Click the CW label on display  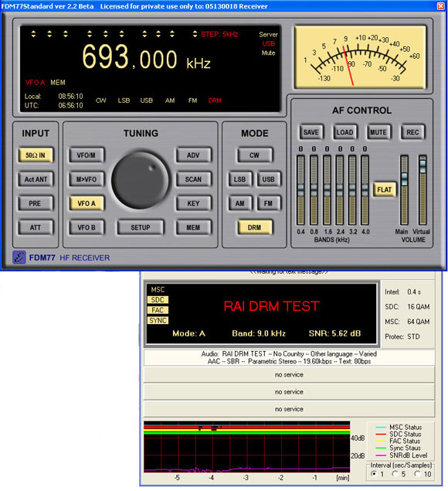pos(100,101)
